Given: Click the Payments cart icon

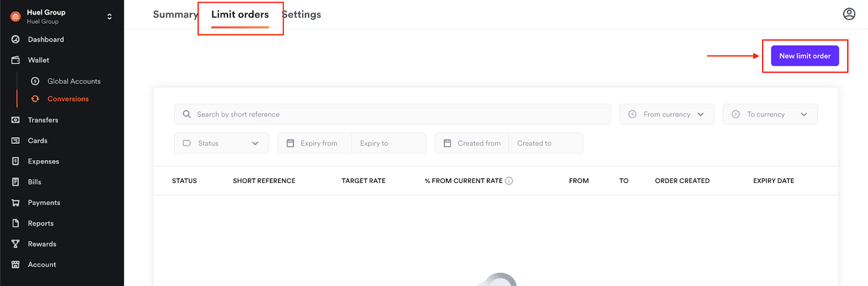Looking at the screenshot, I should tap(16, 202).
